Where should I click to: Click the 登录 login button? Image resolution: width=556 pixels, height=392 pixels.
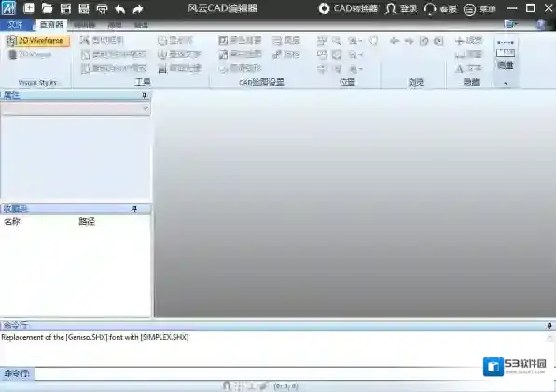coord(401,8)
